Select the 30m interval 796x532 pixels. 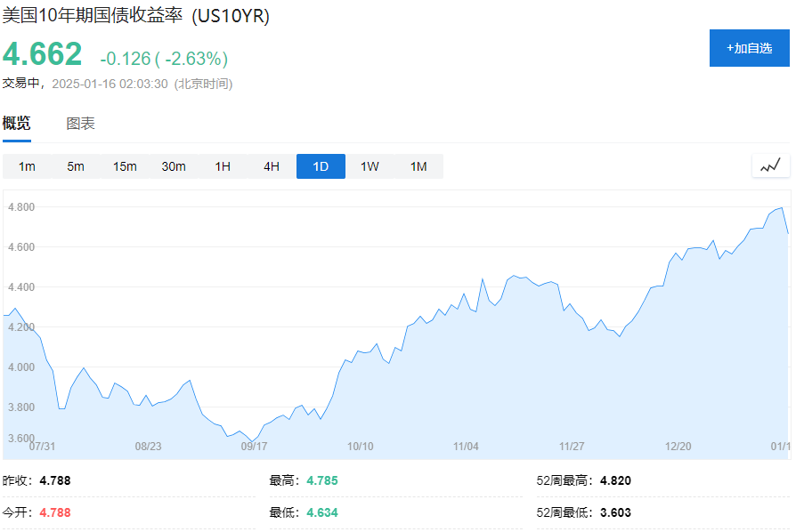[x=175, y=165]
